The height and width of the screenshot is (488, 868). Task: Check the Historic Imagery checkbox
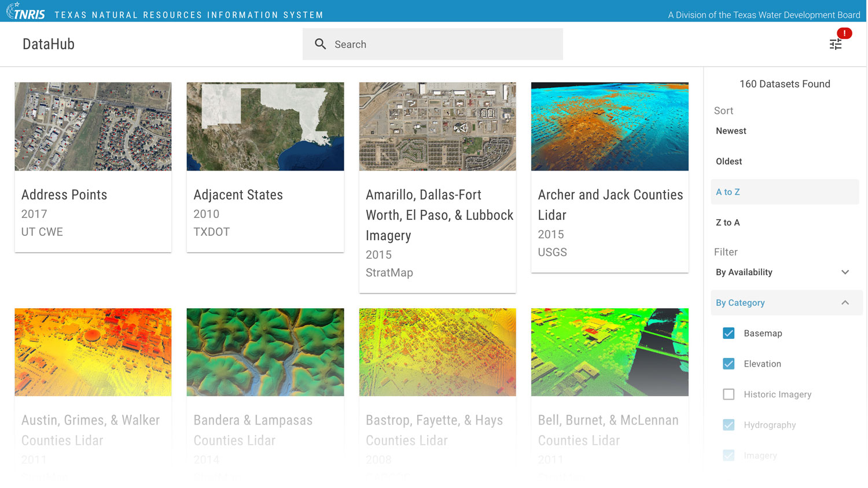[729, 394]
